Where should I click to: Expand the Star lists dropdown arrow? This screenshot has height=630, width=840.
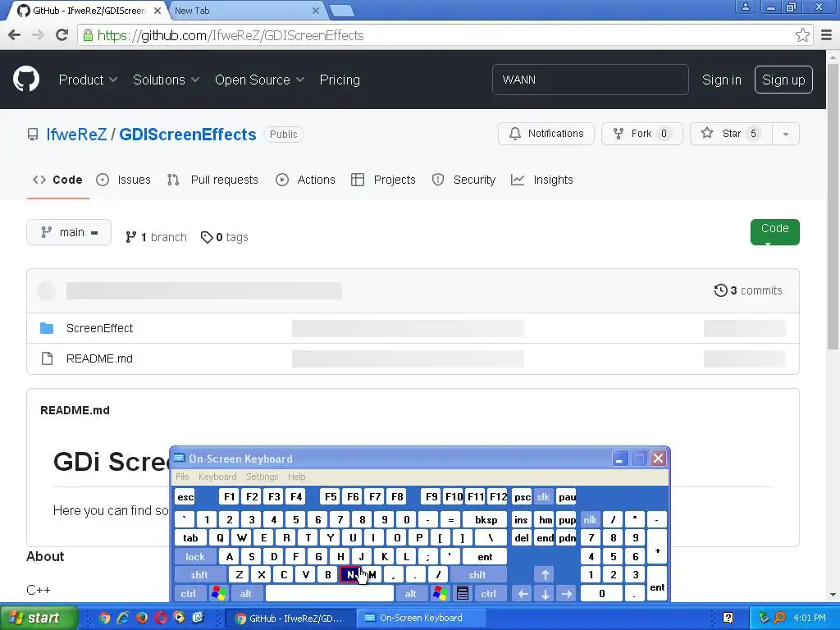786,134
